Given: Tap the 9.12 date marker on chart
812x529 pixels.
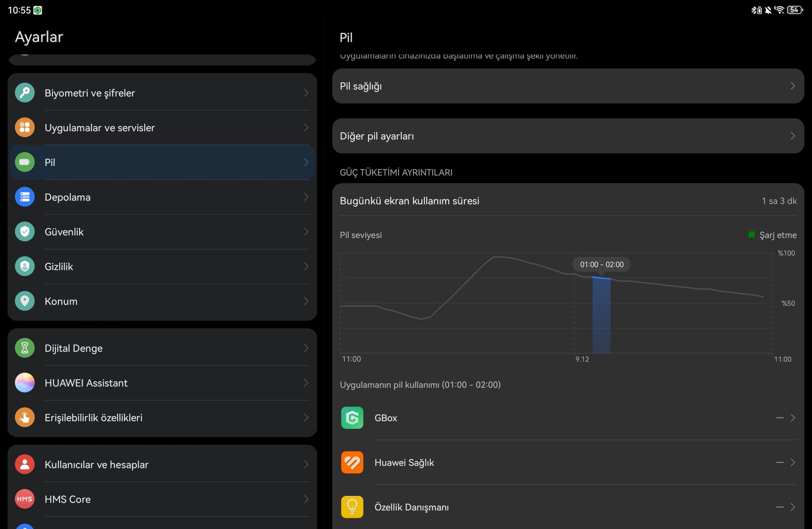Looking at the screenshot, I should [x=582, y=359].
